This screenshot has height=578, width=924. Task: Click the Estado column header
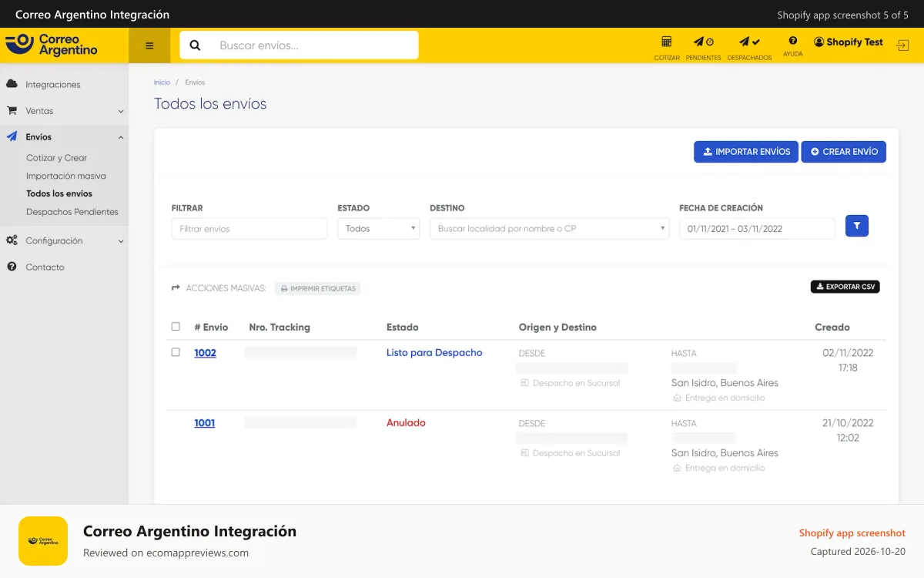403,328
